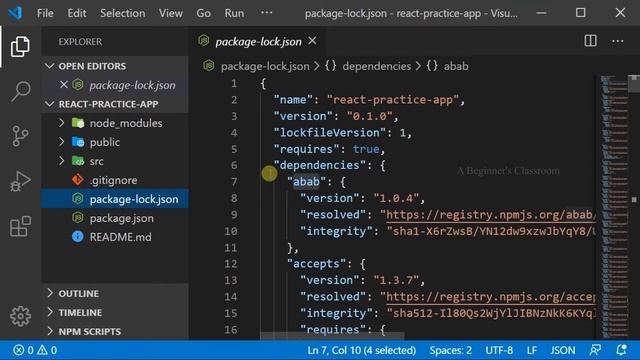Click the horizontal editor scrollbar

click(332, 336)
